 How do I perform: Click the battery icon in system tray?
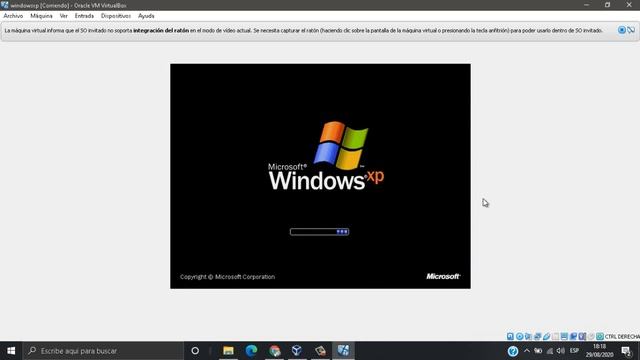tap(538, 351)
